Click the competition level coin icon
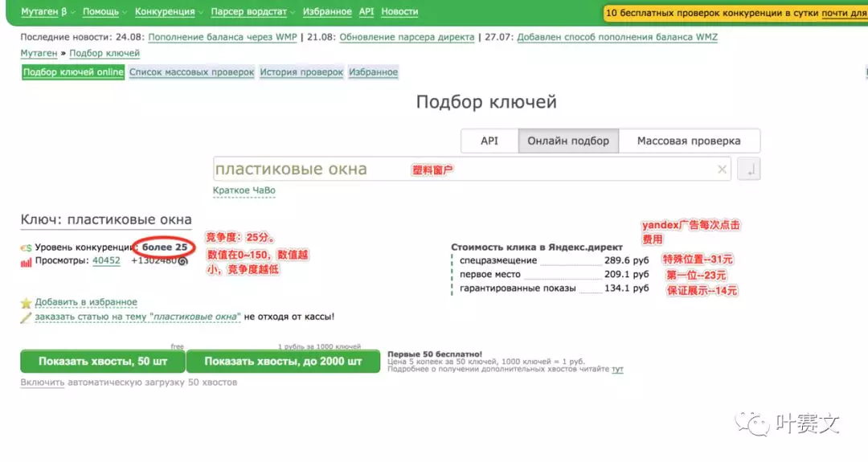This screenshot has height=462, width=868. click(26, 248)
